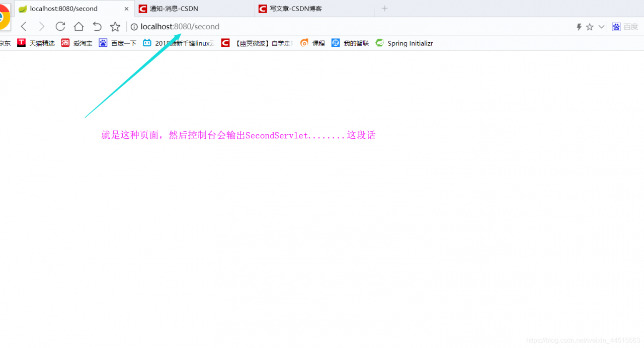This screenshot has height=348, width=644.
Task: Open the 2018最新千锋linux bookmark
Action: (x=179, y=43)
